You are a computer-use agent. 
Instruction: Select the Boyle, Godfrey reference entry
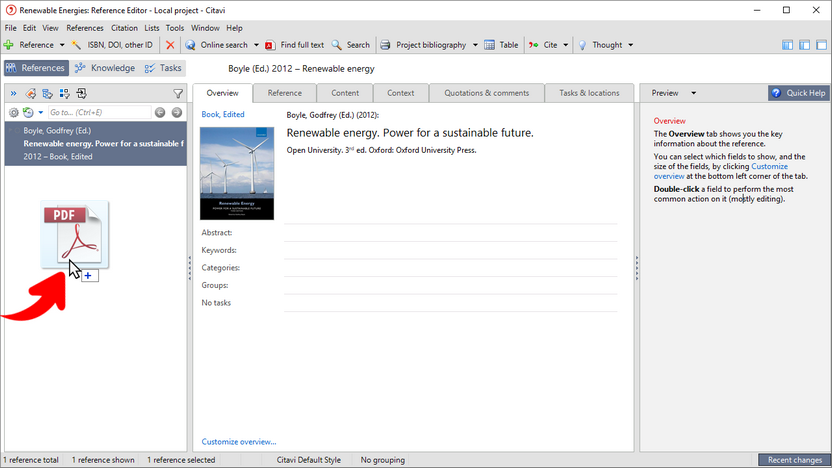pos(96,143)
